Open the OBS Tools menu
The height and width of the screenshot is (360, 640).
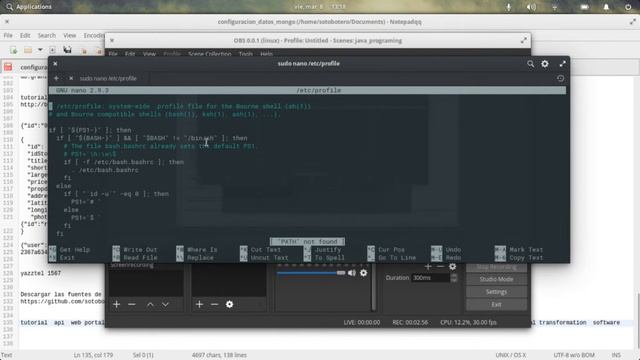pyautogui.click(x=245, y=54)
